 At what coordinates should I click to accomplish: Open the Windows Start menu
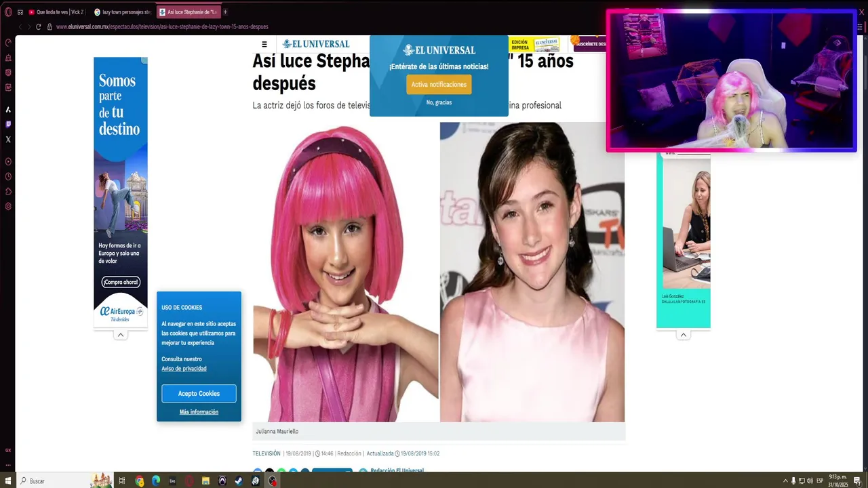[x=8, y=481]
